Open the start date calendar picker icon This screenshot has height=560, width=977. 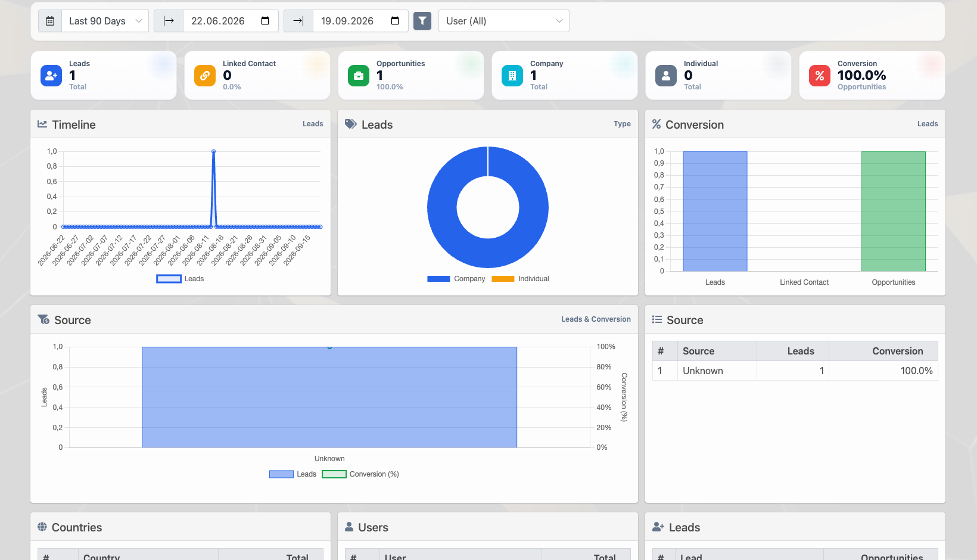click(x=265, y=21)
